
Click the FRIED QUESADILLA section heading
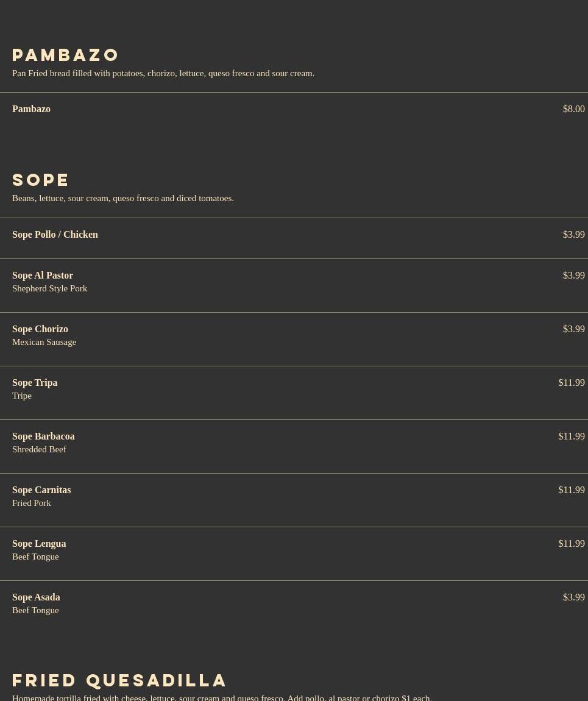click(119, 680)
